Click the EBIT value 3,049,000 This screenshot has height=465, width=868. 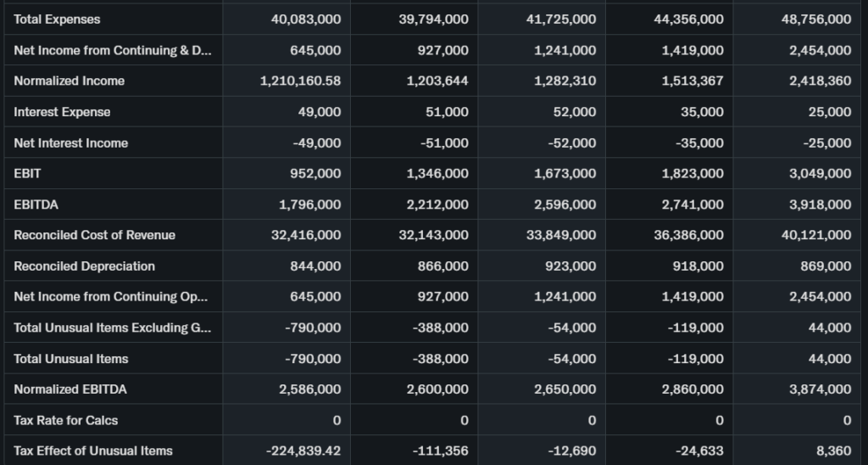point(819,174)
